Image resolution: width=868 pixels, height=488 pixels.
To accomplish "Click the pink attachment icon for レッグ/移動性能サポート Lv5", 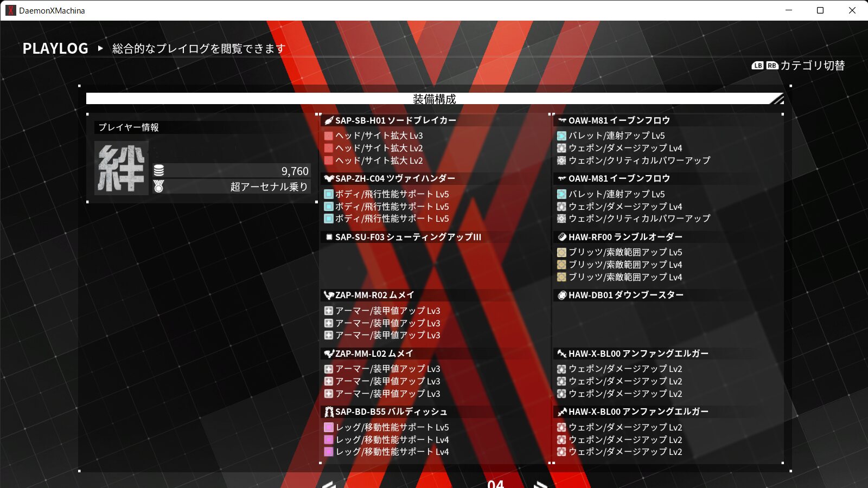I will 328,427.
